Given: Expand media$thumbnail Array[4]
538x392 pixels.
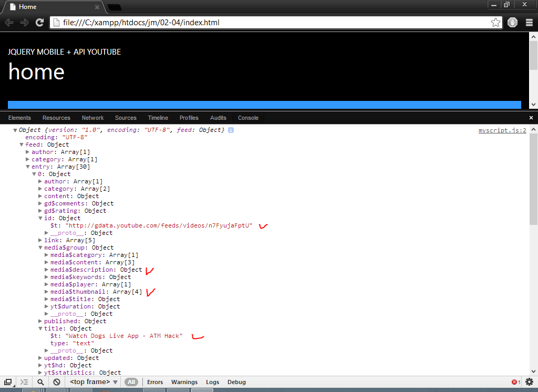Looking at the screenshot, I should click(46, 292).
